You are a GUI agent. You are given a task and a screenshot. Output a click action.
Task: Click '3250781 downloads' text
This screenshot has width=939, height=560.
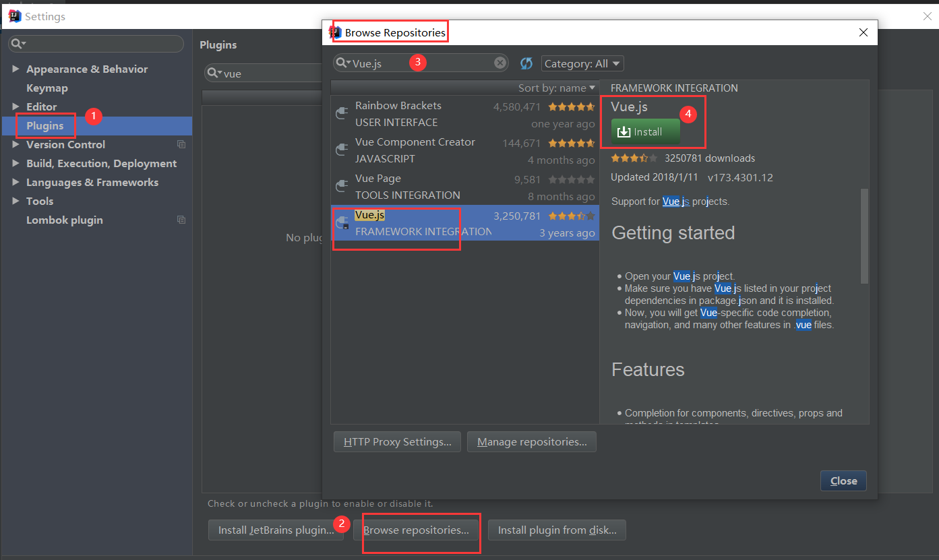710,158
